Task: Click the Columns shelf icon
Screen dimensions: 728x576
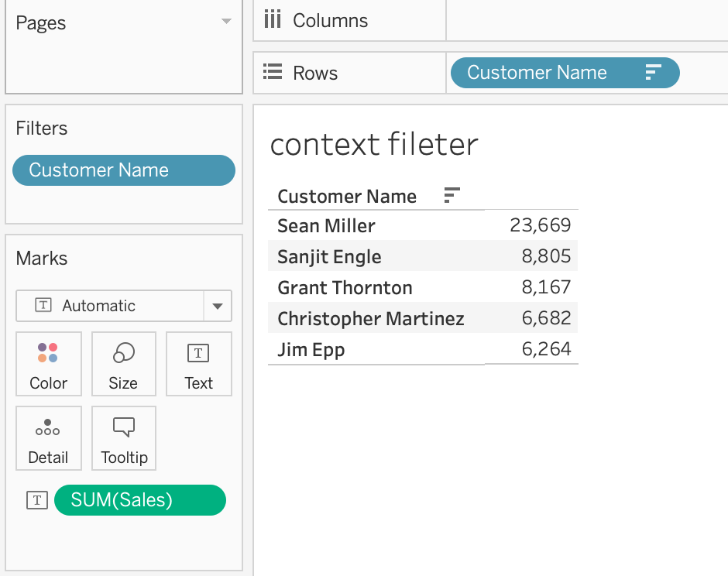Action: coord(273,20)
